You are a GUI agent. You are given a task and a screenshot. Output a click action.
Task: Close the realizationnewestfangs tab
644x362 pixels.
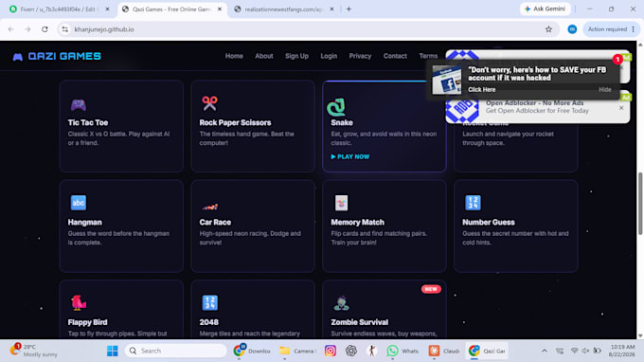click(331, 9)
